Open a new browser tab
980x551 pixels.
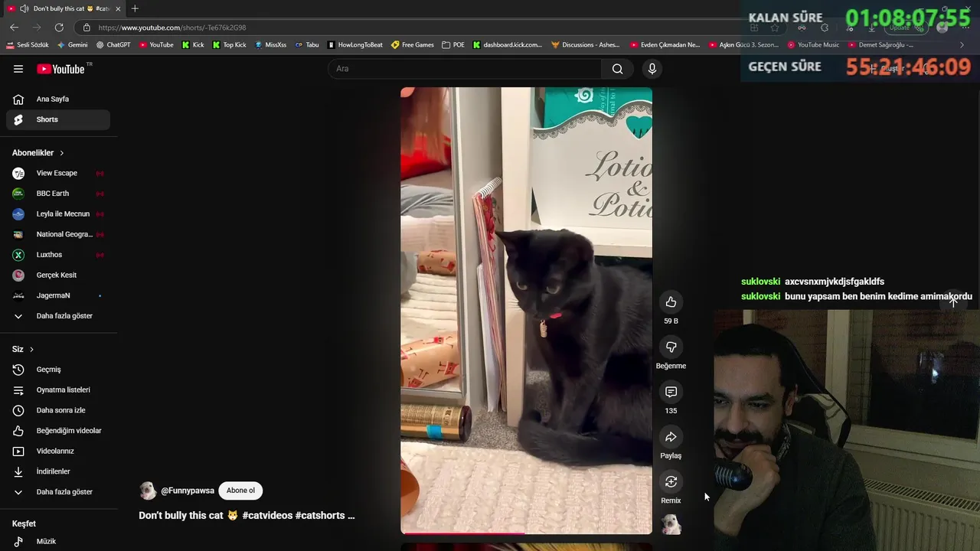(135, 8)
